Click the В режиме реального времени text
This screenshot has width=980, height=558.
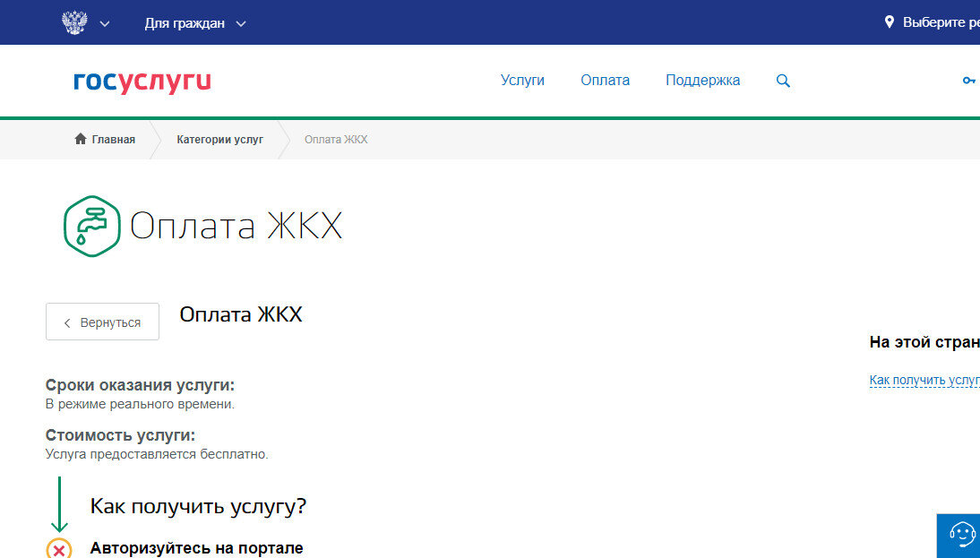click(x=140, y=404)
